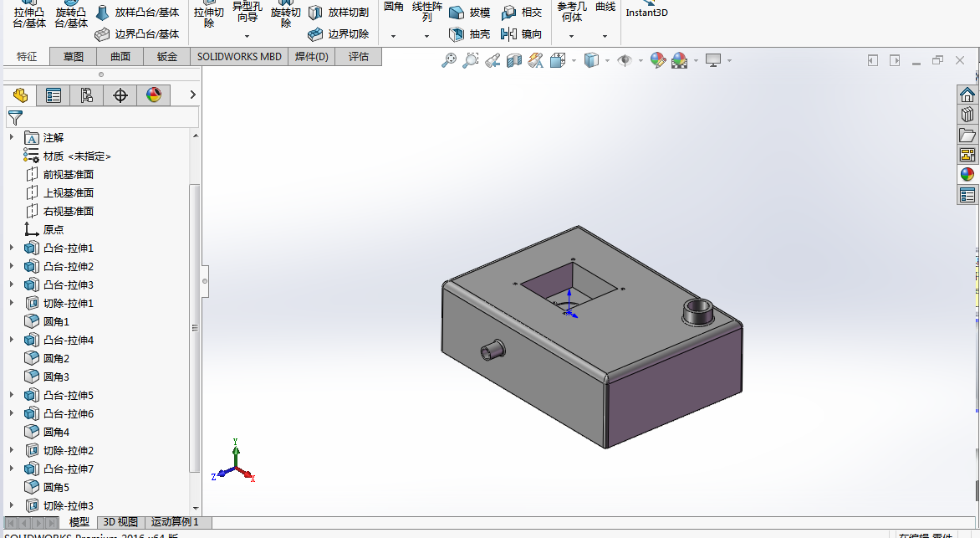
Task: Click 边界切除 boundary cut button
Action: 339,33
